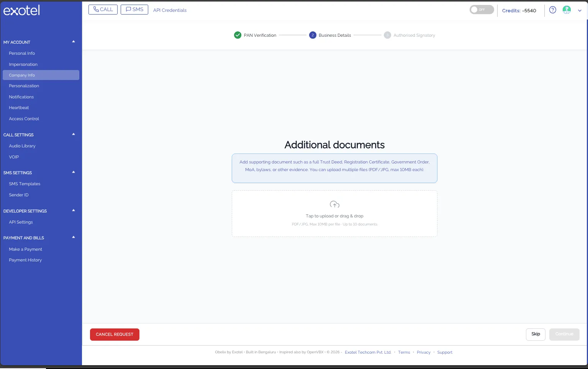Screen dimensions: 588x369
Task: Open Personalization settings
Action: (24, 86)
